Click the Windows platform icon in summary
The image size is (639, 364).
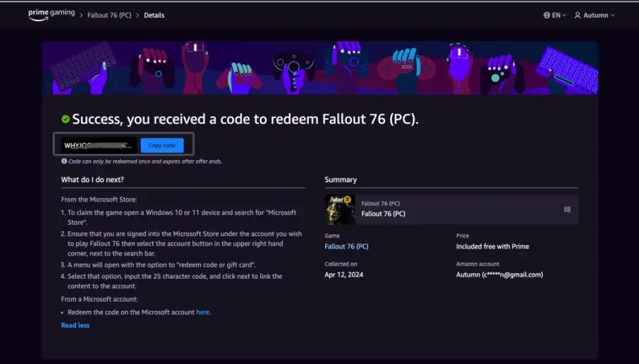click(x=567, y=210)
